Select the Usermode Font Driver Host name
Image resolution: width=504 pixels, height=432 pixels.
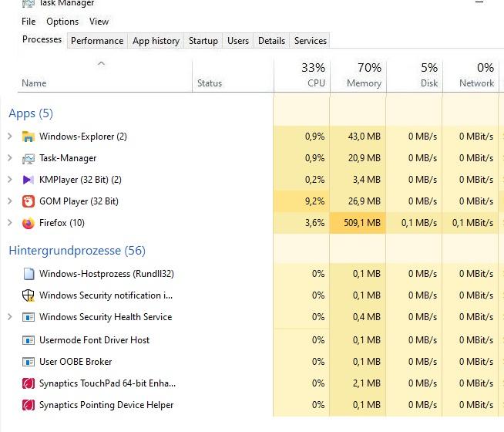94,340
